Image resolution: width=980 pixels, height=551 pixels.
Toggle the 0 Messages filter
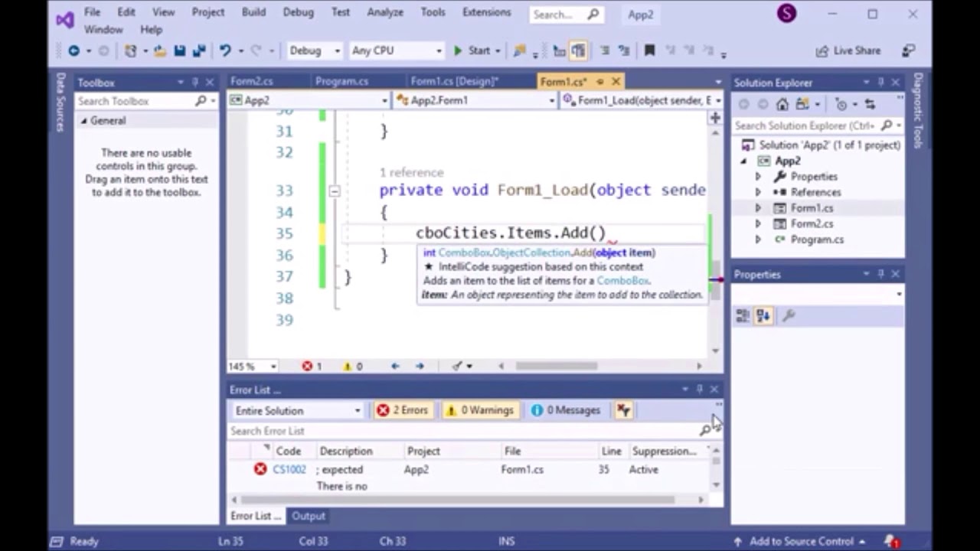[x=566, y=410]
